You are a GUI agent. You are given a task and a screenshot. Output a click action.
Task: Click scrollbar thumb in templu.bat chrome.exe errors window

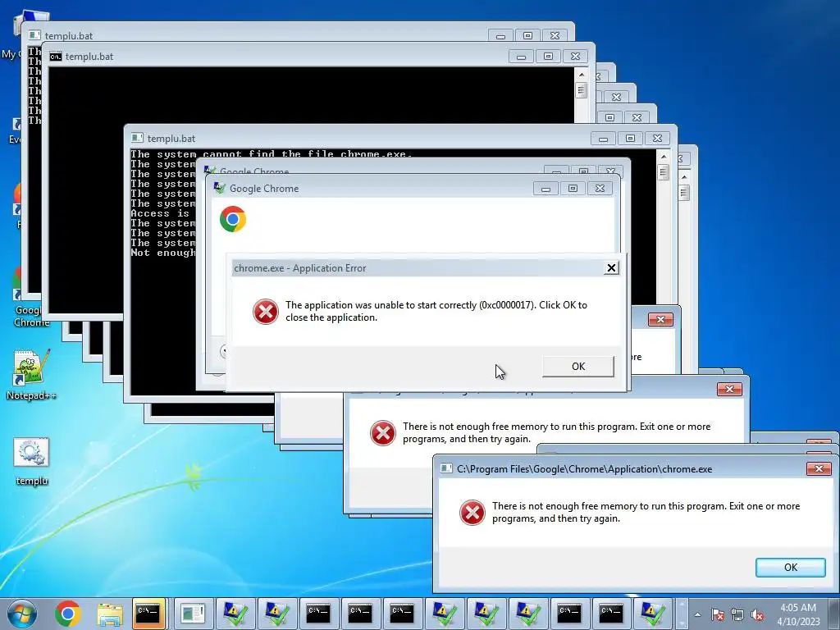[664, 172]
